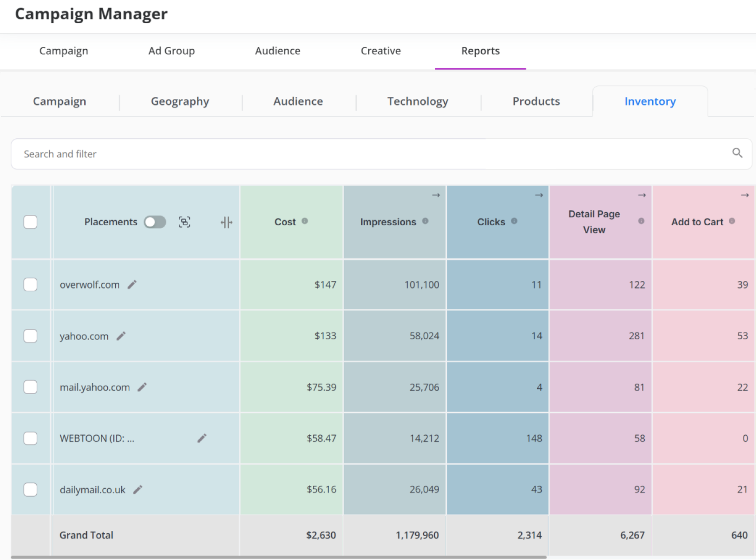Click the pencil icon next to yahoo.com
The height and width of the screenshot is (560, 756).
click(121, 336)
